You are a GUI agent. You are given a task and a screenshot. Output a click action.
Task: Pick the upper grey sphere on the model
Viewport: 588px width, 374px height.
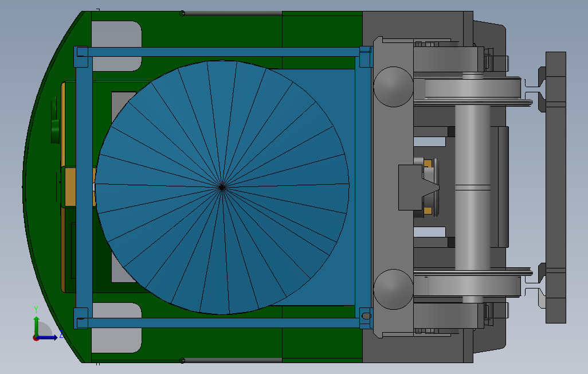point(393,87)
